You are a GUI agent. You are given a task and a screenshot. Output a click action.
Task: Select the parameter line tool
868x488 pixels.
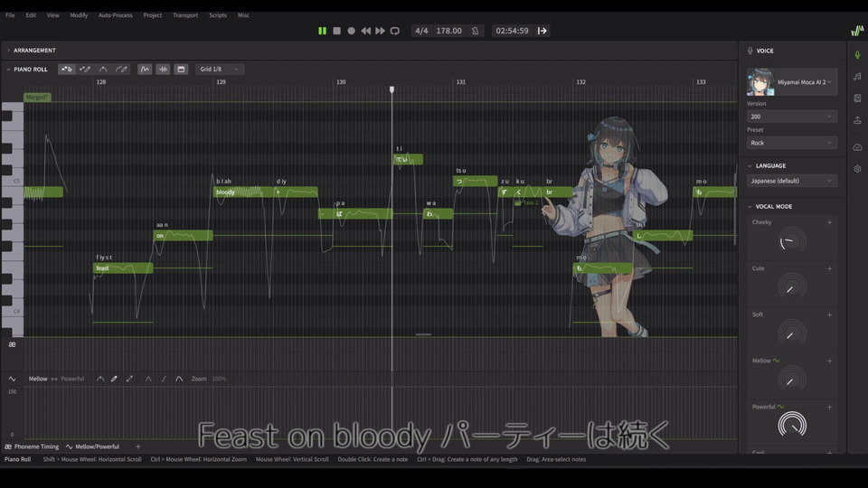(x=129, y=379)
